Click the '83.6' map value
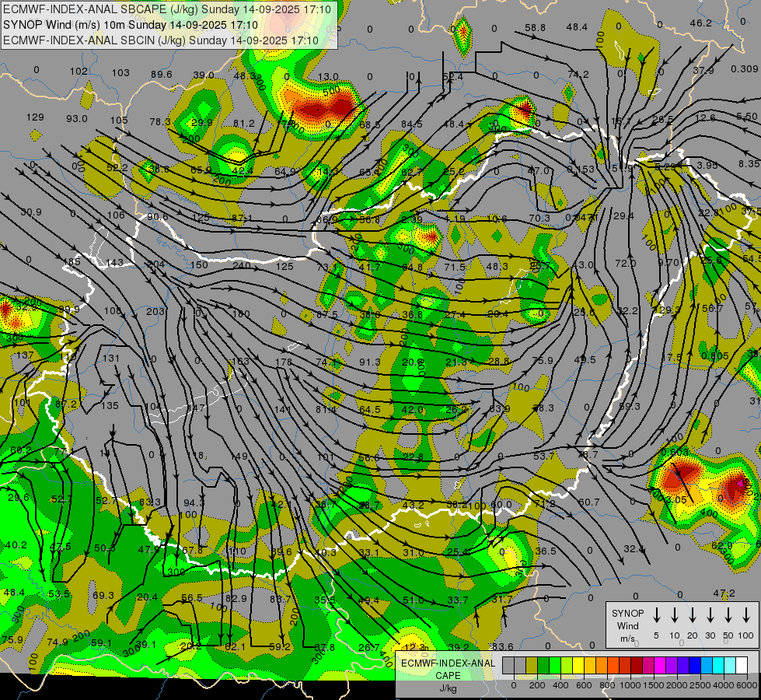 [x=502, y=646]
